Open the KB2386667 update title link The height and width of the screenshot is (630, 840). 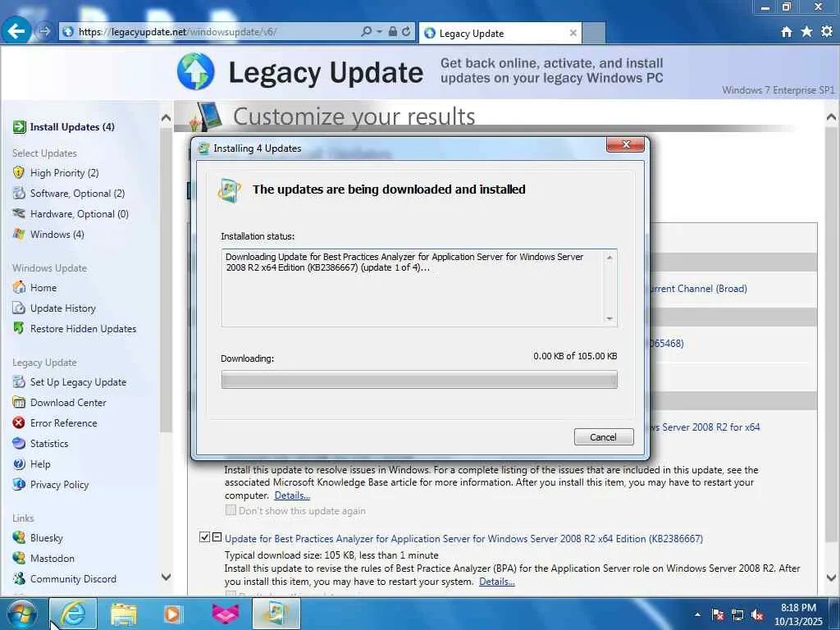click(x=464, y=539)
